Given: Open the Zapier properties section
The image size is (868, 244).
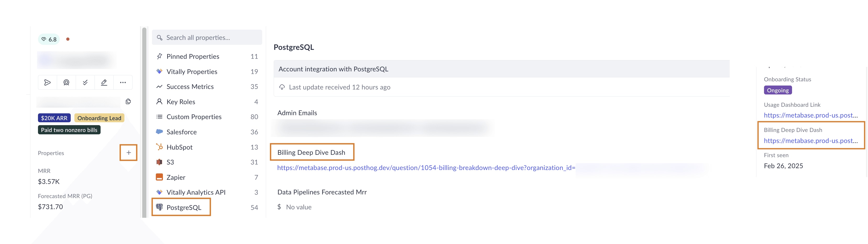Looking at the screenshot, I should (x=176, y=177).
